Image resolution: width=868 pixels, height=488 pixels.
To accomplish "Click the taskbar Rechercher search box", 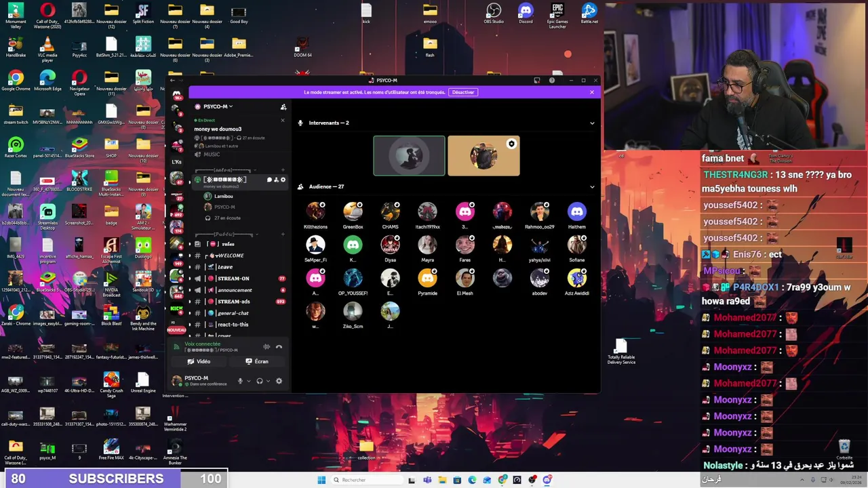I will tap(366, 480).
